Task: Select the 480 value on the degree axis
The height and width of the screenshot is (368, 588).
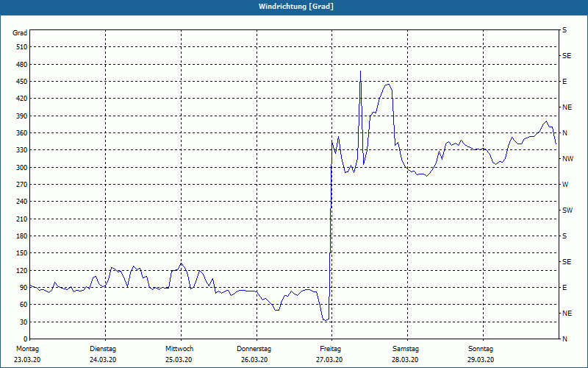Action: (x=22, y=65)
